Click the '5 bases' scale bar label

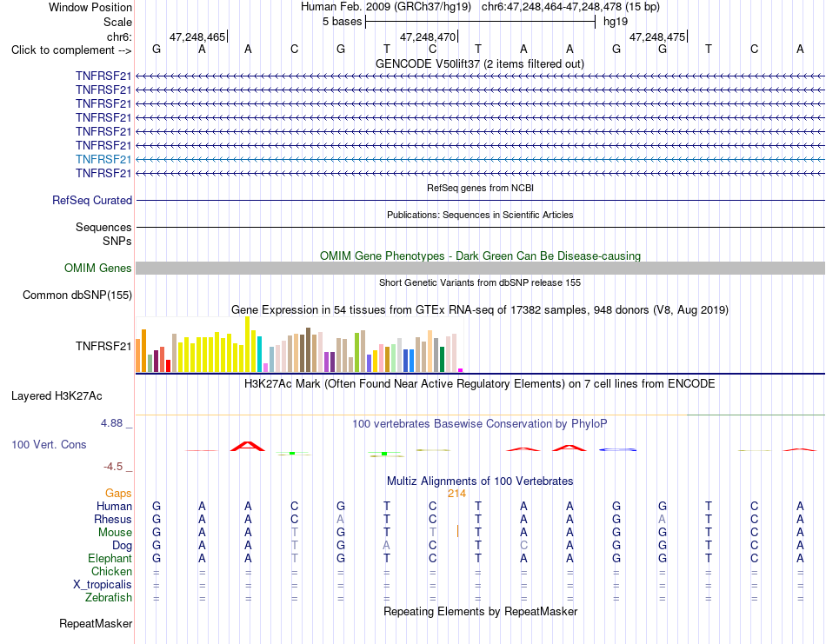point(343,22)
